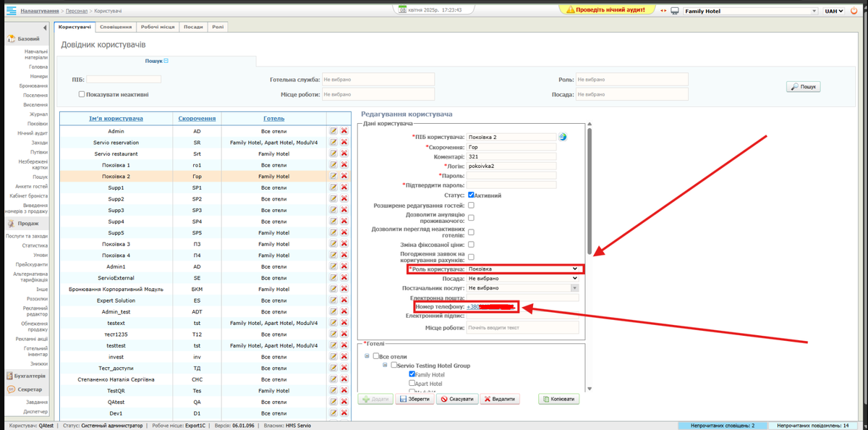868x430 pixels.
Task: Click the red delete icon for Supp1
Action: point(344,187)
